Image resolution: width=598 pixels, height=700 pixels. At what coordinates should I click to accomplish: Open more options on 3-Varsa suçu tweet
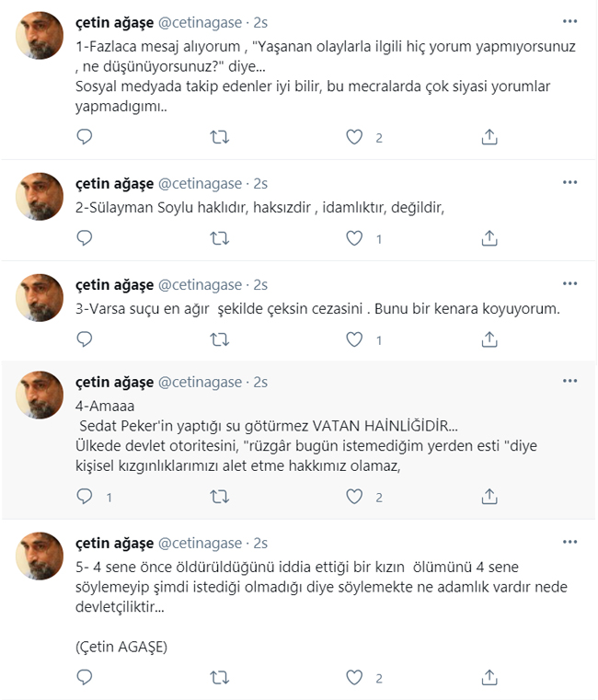[x=569, y=283]
